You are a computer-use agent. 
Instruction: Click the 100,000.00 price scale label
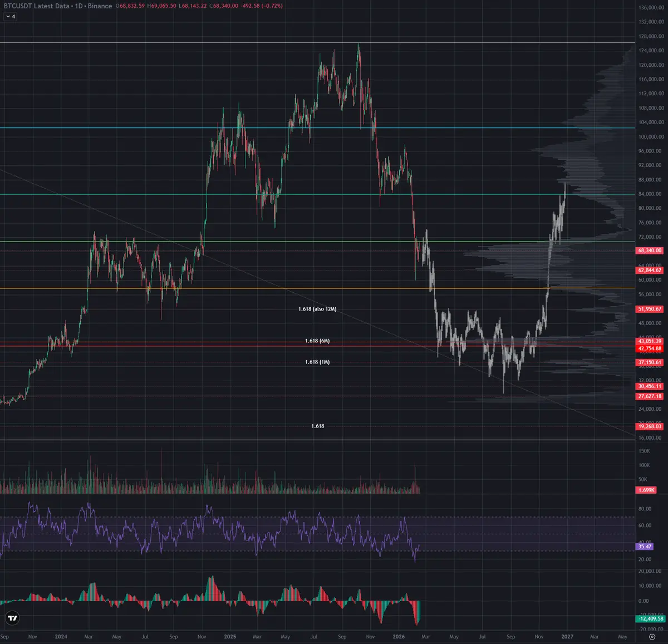click(x=651, y=137)
